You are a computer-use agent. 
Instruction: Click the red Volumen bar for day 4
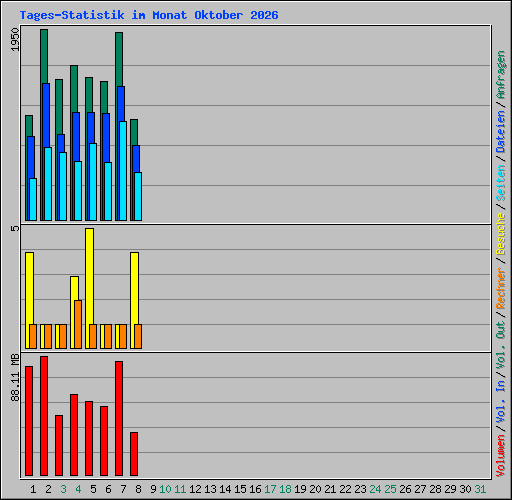coord(74,435)
